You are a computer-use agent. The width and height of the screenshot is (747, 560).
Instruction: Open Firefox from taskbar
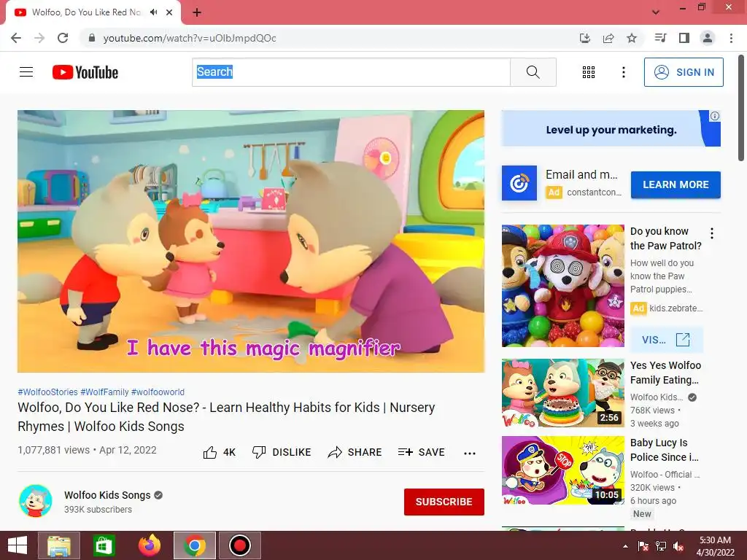(150, 545)
